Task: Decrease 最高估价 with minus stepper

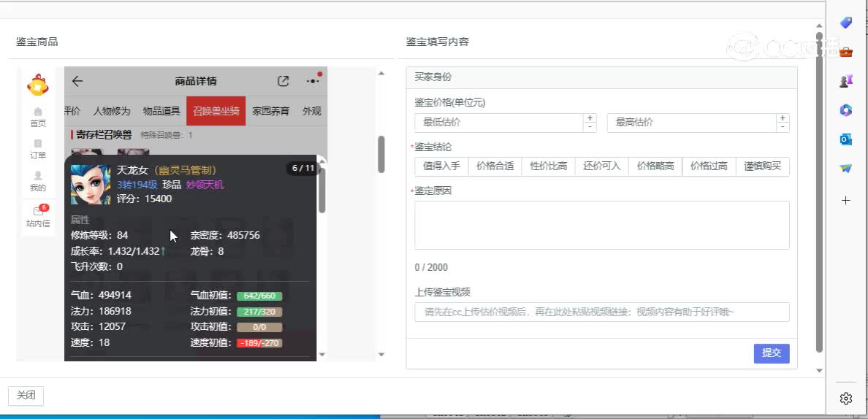Action: [783, 128]
